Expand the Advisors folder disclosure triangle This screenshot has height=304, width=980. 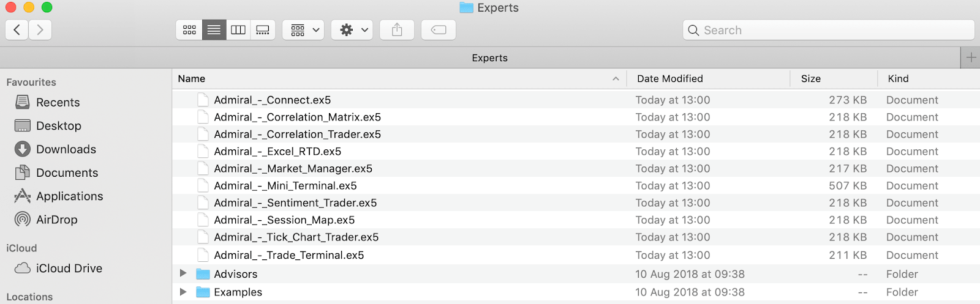(183, 273)
